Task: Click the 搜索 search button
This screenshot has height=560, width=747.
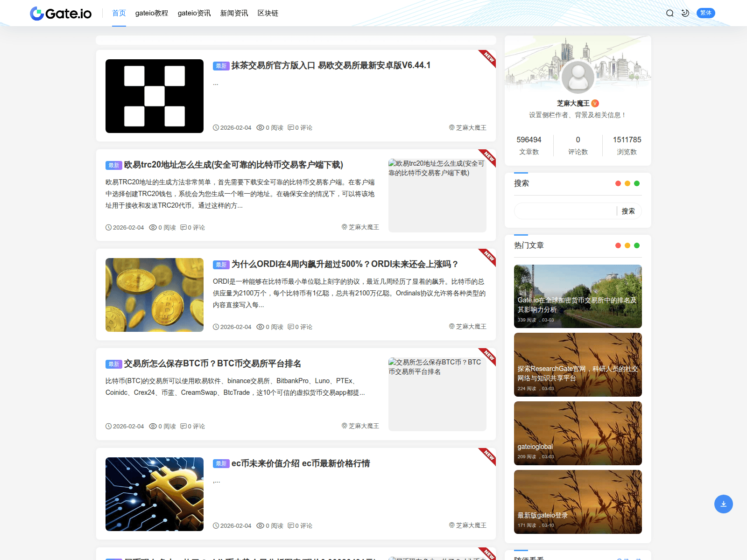Action: point(629,211)
